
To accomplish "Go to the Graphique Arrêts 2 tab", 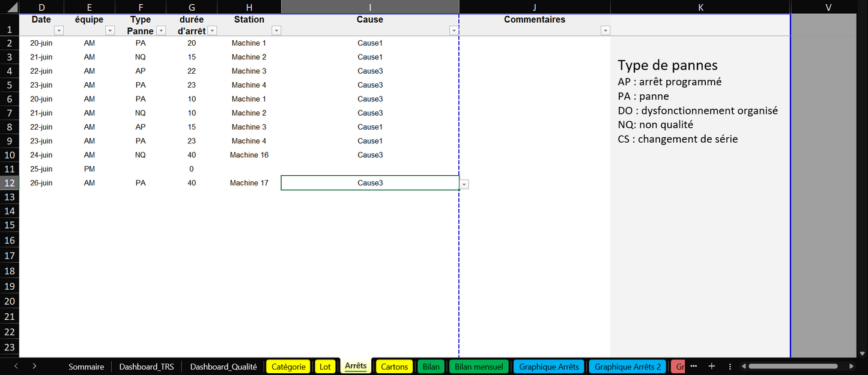I will click(x=627, y=367).
